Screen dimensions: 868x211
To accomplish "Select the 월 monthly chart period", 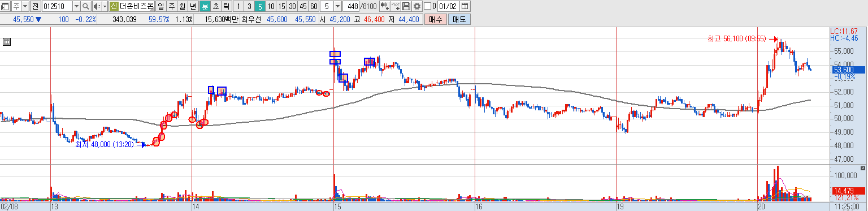I will click(182, 6).
